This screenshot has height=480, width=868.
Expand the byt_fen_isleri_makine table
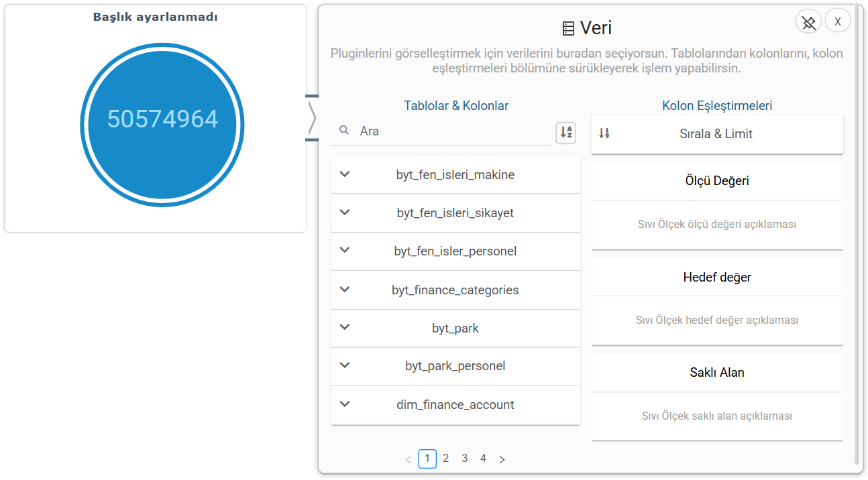coord(345,174)
